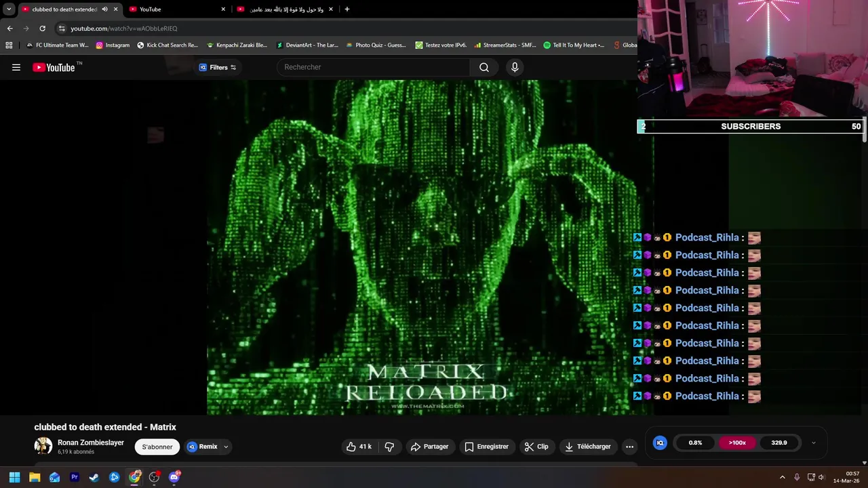Click the video title text
Image resolution: width=868 pixels, height=488 pixels.
(x=105, y=427)
